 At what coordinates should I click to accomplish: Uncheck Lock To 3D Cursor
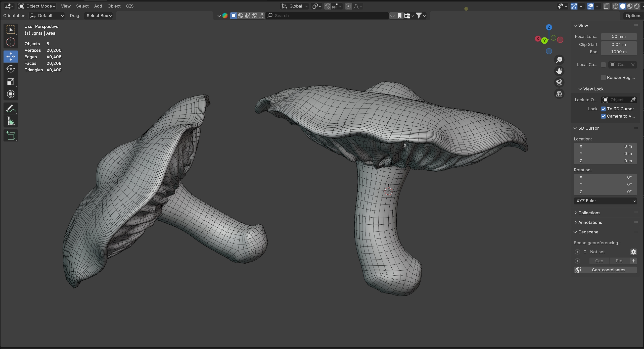click(x=603, y=109)
